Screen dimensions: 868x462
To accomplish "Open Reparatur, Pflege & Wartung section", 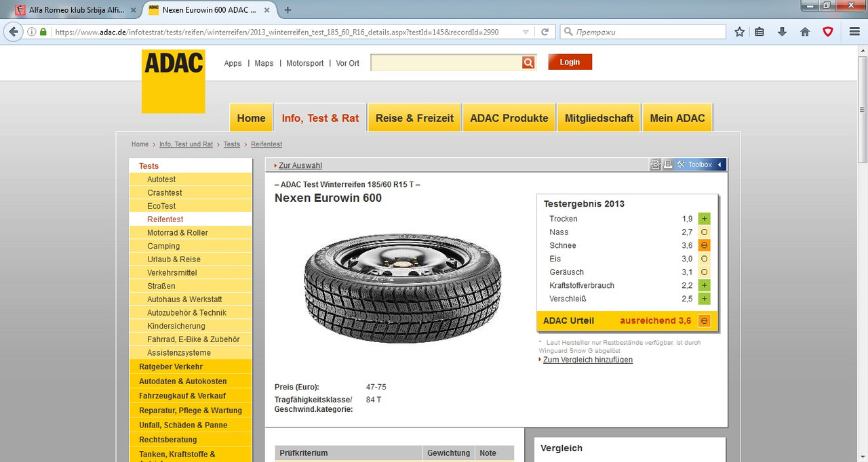I will click(191, 411).
